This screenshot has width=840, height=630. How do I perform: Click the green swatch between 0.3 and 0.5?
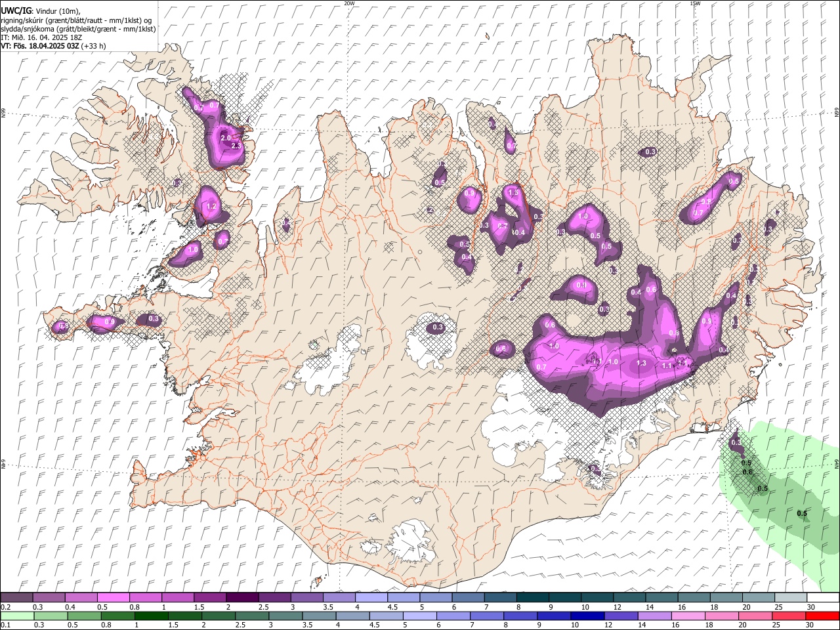click(x=49, y=616)
